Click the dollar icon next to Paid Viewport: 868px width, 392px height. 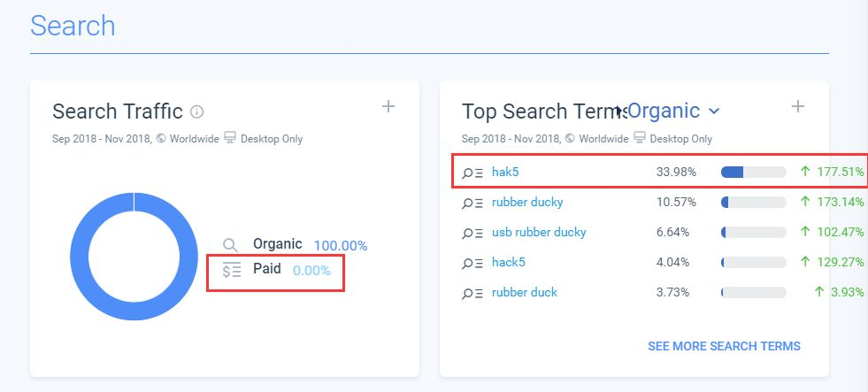[x=232, y=270]
